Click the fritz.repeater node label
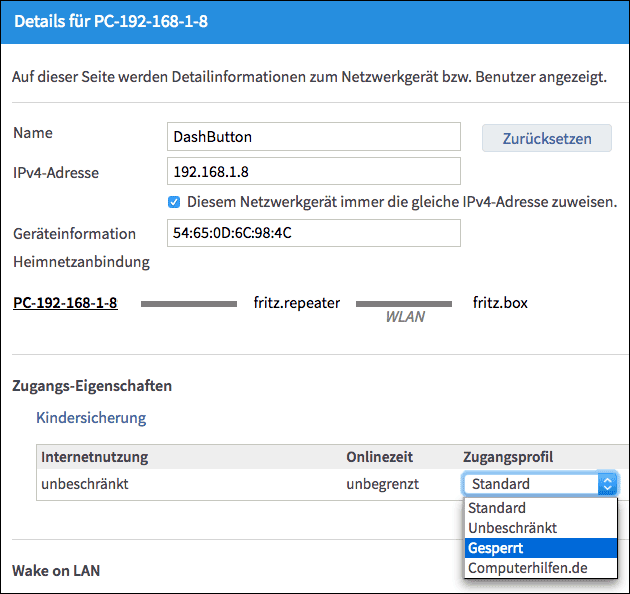The height and width of the screenshot is (594, 630). (297, 302)
